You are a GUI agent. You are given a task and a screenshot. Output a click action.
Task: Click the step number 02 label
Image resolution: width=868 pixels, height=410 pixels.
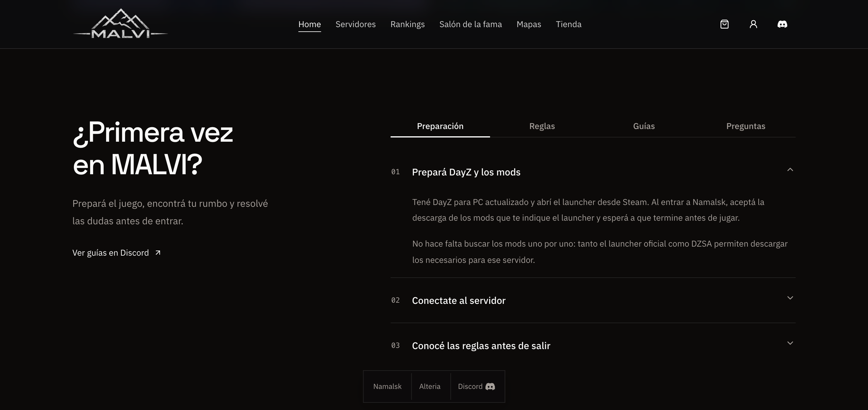pyautogui.click(x=395, y=301)
